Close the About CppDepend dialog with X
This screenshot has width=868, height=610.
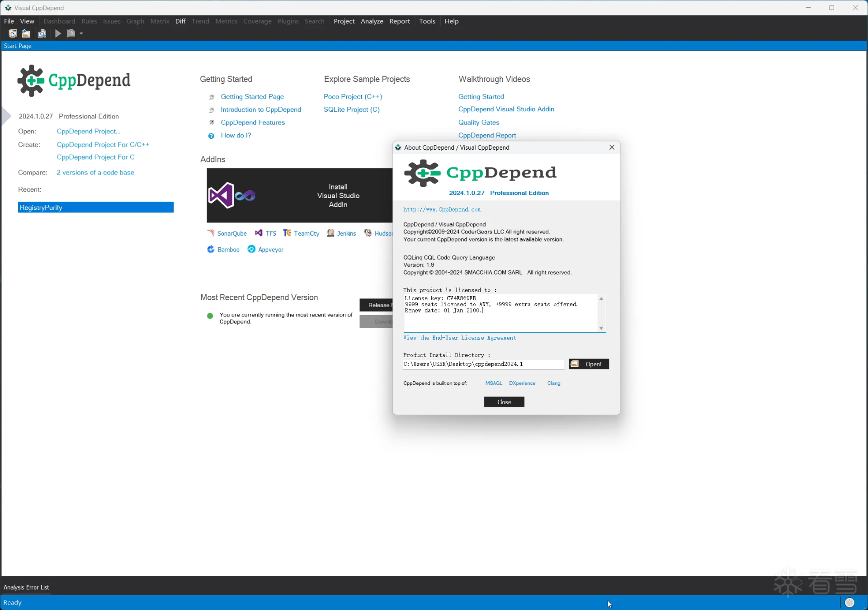pyautogui.click(x=612, y=147)
